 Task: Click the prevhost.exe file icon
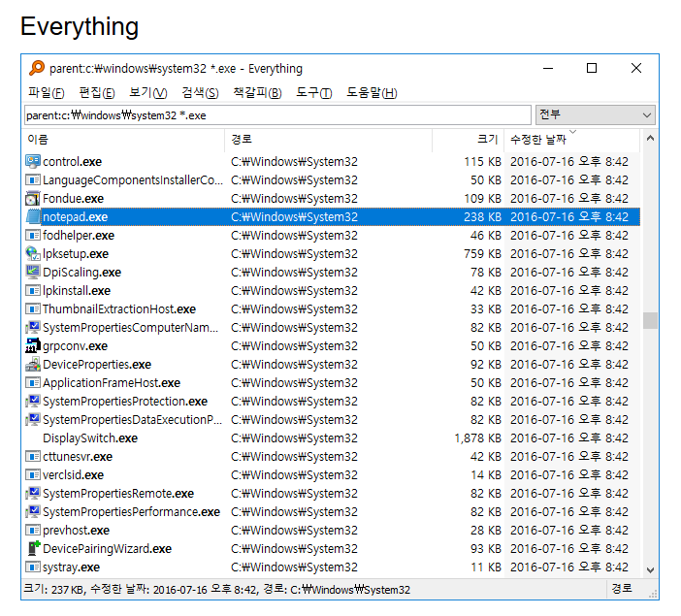33,531
